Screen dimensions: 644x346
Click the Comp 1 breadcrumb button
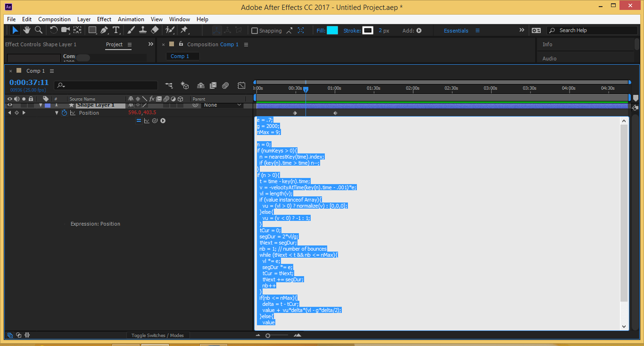pos(182,56)
